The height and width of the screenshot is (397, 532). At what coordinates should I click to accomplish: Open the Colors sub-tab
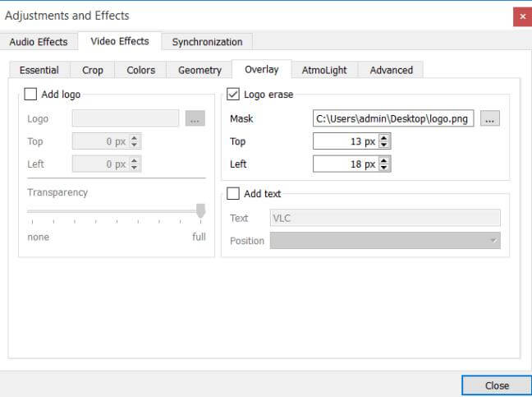pyautogui.click(x=141, y=70)
